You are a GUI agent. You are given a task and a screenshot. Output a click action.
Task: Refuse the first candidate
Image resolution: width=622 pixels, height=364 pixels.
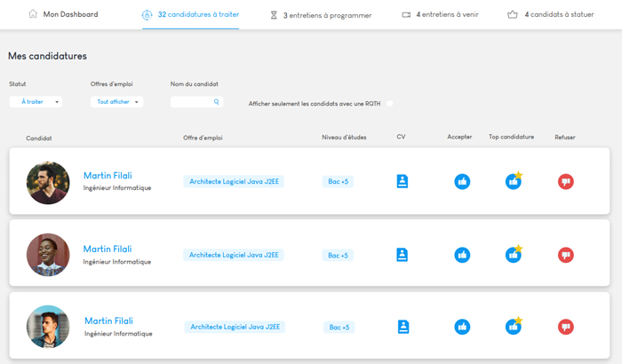[x=566, y=181]
